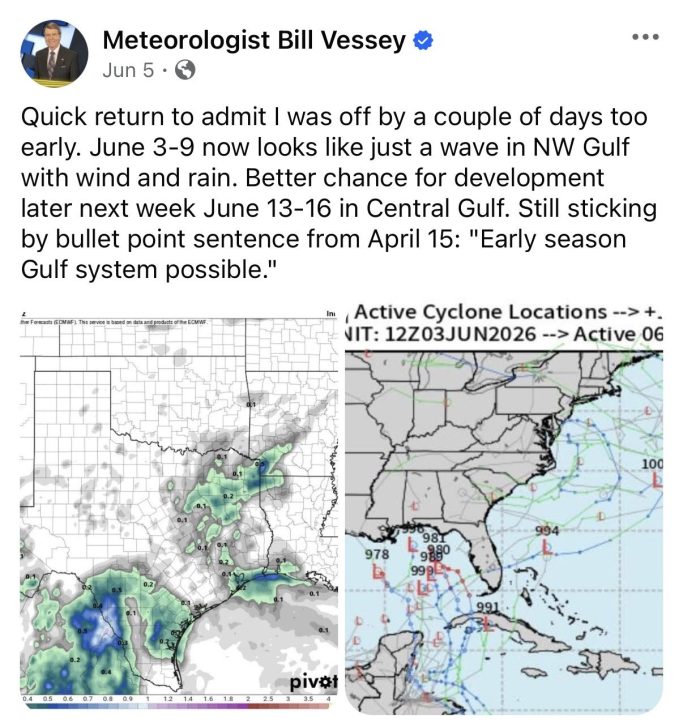Click the globe public audience icon
Screen dimensions: 683x727
pos(185,70)
